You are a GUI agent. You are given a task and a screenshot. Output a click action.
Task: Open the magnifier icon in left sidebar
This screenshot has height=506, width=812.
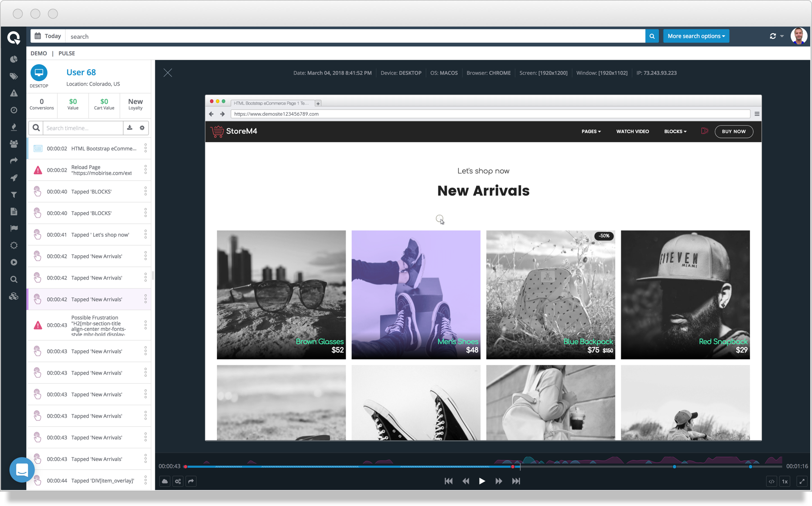coord(14,279)
